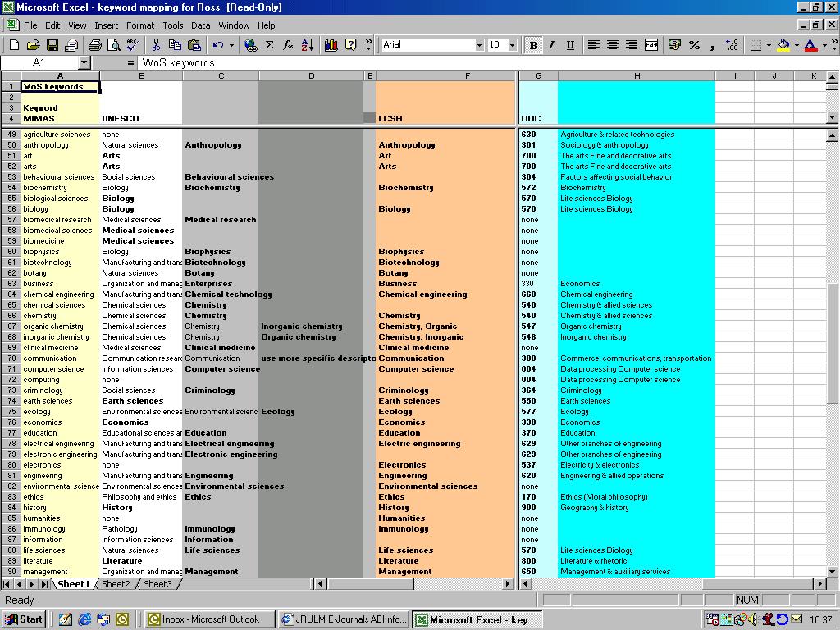Click the volume speaker tray icon
The image size is (840, 630).
point(754,619)
